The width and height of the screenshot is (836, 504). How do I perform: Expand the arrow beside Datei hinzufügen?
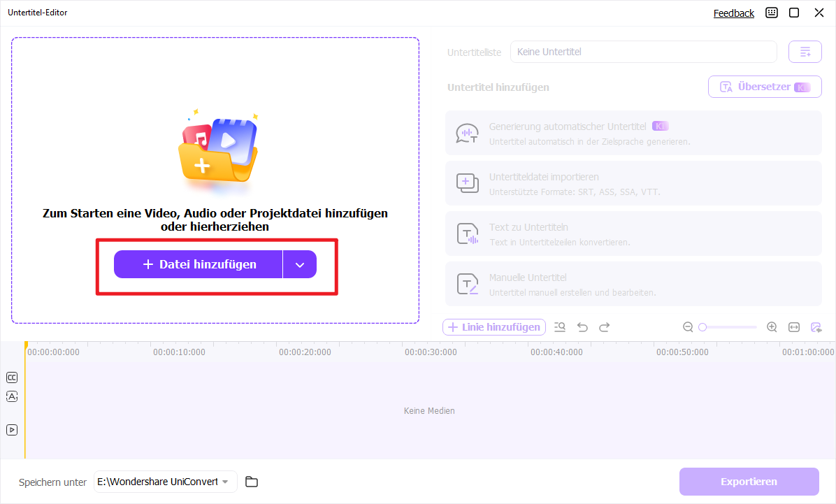click(300, 264)
